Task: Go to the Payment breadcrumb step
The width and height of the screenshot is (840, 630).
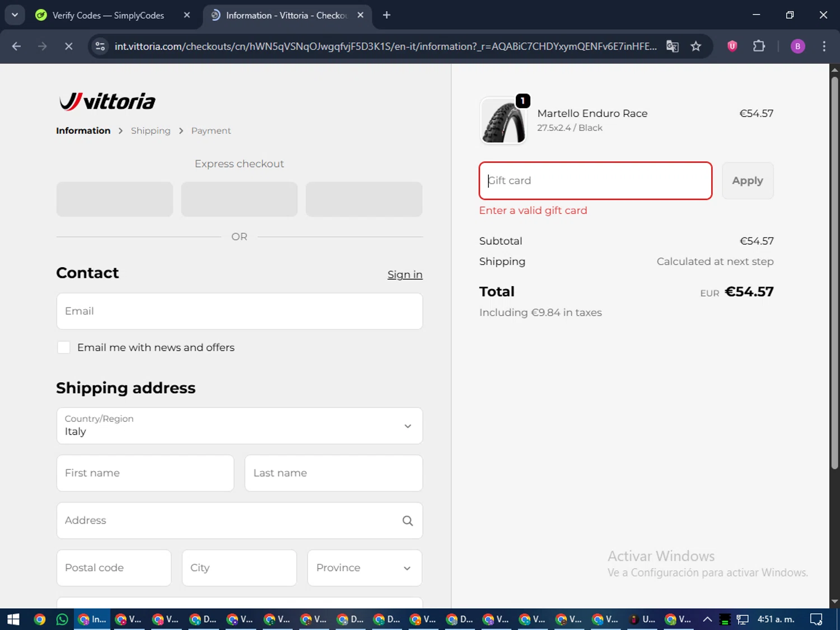Action: point(211,130)
